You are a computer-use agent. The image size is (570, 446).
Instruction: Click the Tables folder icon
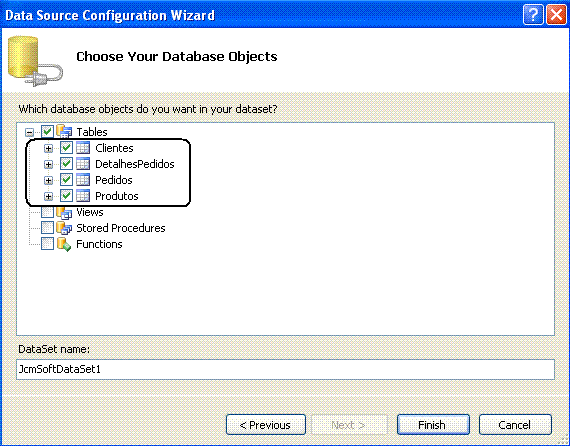point(64,131)
